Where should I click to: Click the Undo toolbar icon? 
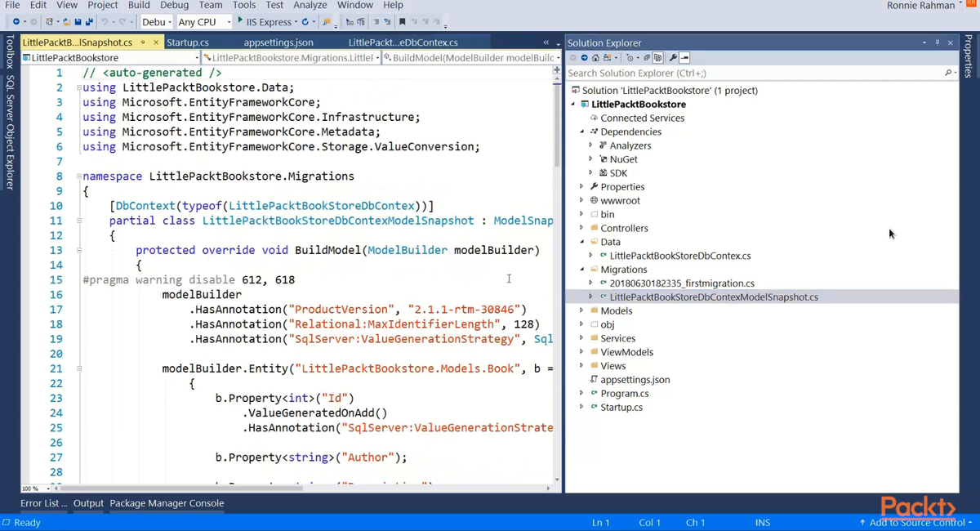point(105,21)
